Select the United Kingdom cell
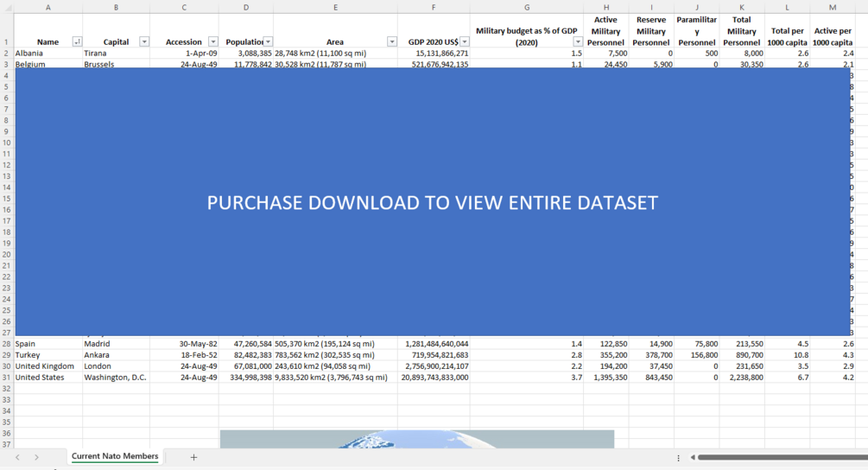 [x=48, y=366]
